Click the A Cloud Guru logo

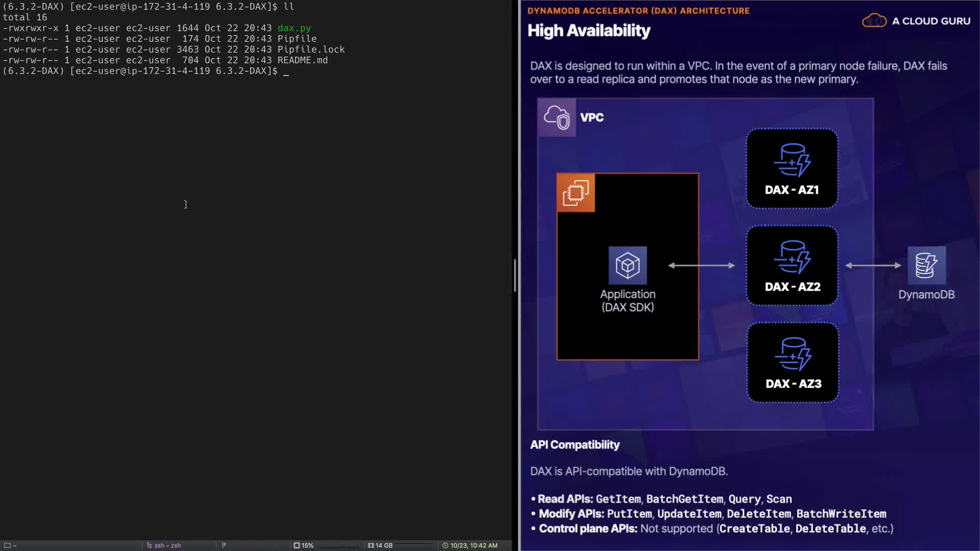pos(916,21)
